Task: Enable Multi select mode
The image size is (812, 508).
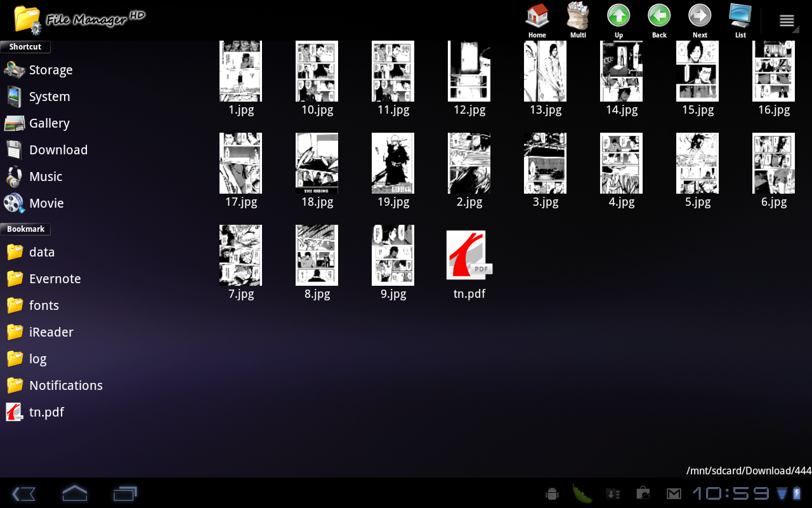Action: coord(578,20)
